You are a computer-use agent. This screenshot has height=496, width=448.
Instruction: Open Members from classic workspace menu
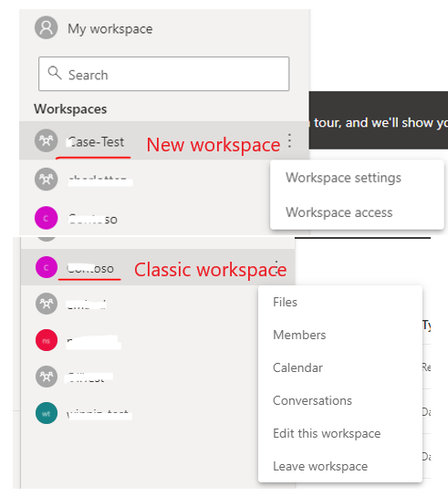point(299,335)
